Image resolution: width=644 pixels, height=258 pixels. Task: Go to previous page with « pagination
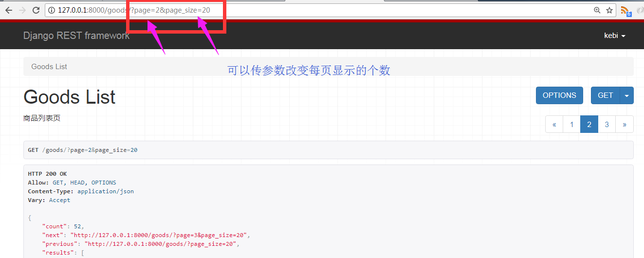point(554,124)
